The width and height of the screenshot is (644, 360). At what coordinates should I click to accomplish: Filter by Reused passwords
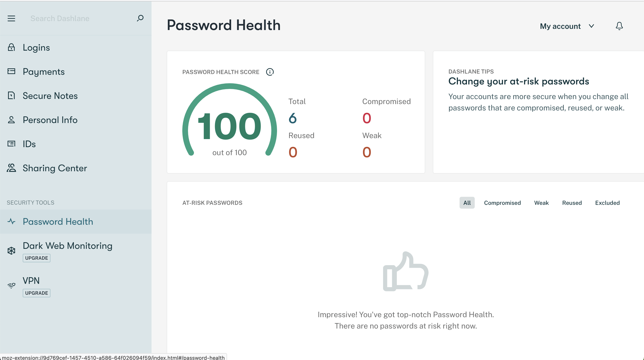572,203
